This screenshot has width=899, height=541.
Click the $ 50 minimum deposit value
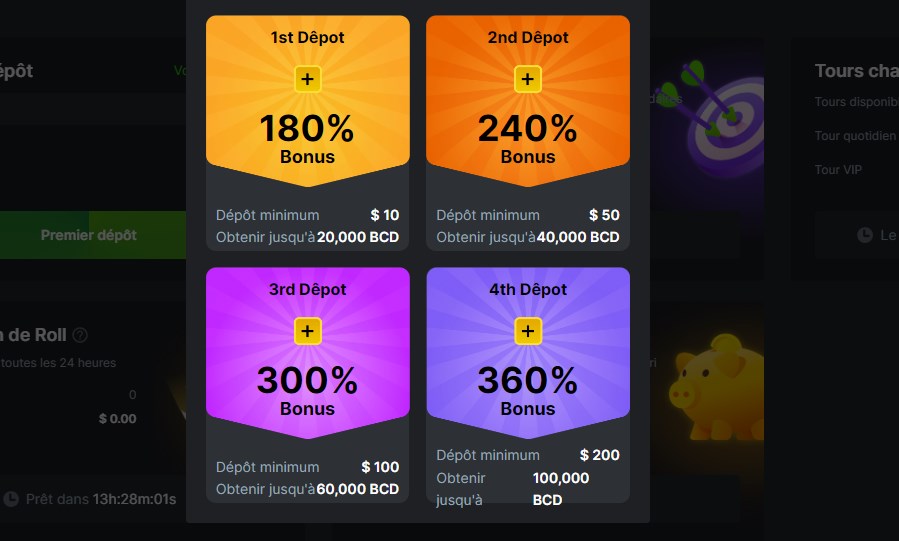604,215
